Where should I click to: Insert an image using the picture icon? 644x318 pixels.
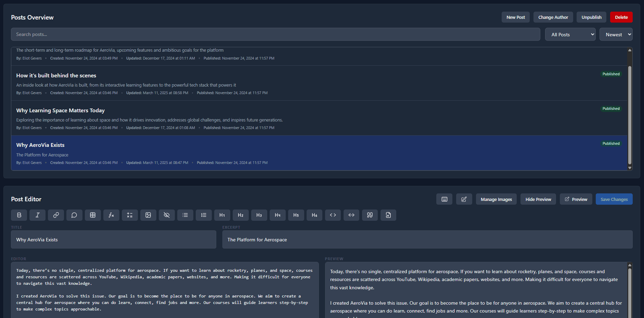pyautogui.click(x=148, y=215)
